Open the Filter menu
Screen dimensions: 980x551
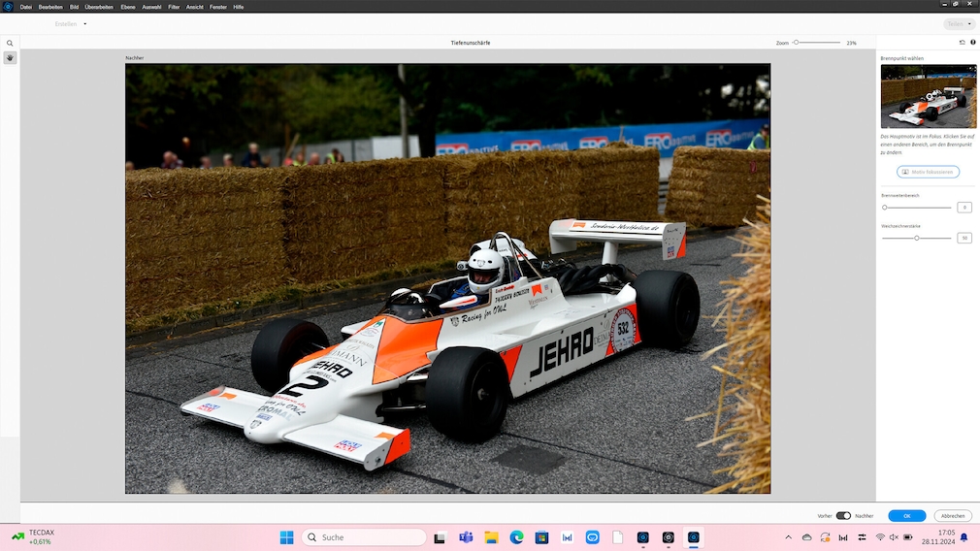pyautogui.click(x=174, y=7)
